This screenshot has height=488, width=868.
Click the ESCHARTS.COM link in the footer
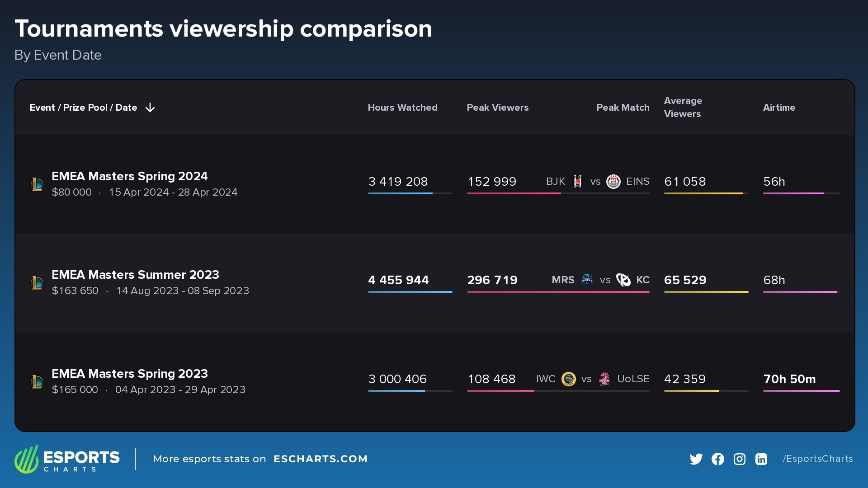321,459
